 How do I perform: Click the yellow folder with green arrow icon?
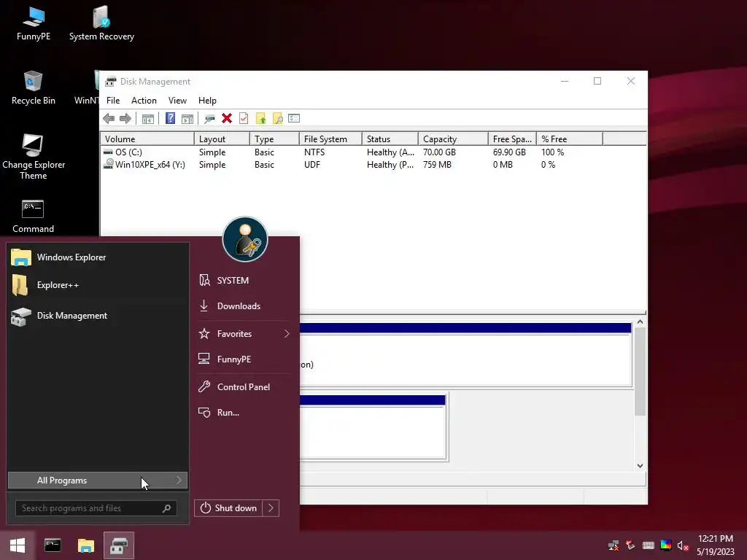(x=260, y=118)
